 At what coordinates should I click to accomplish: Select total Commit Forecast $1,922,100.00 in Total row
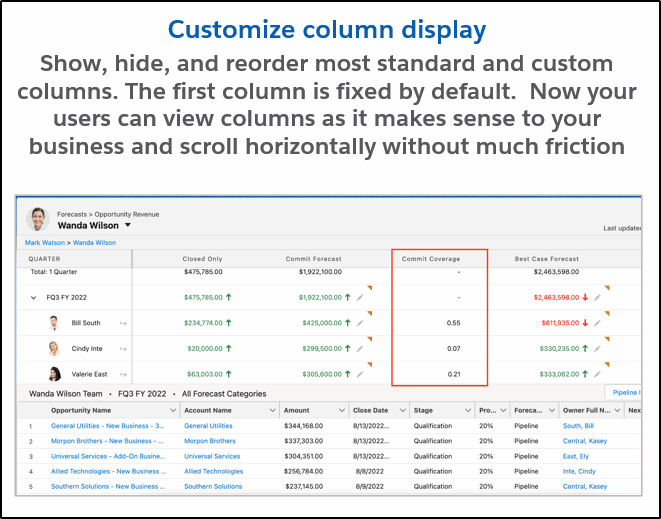[320, 272]
